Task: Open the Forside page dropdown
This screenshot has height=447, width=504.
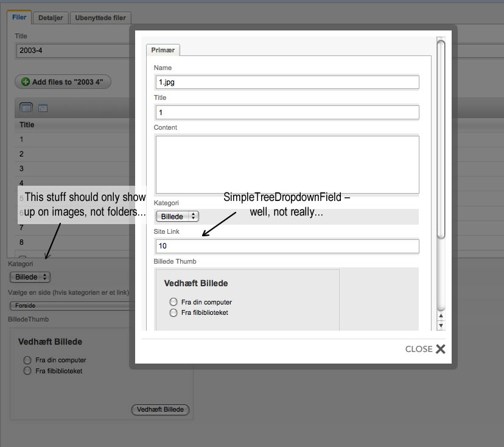Action: (73, 306)
